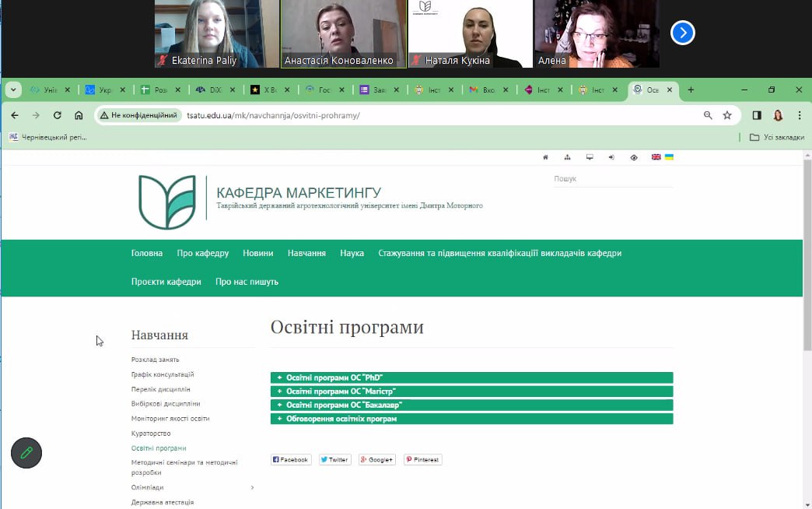The height and width of the screenshot is (509, 812).
Task: Reload the page with the refresh icon
Action: pyautogui.click(x=57, y=115)
